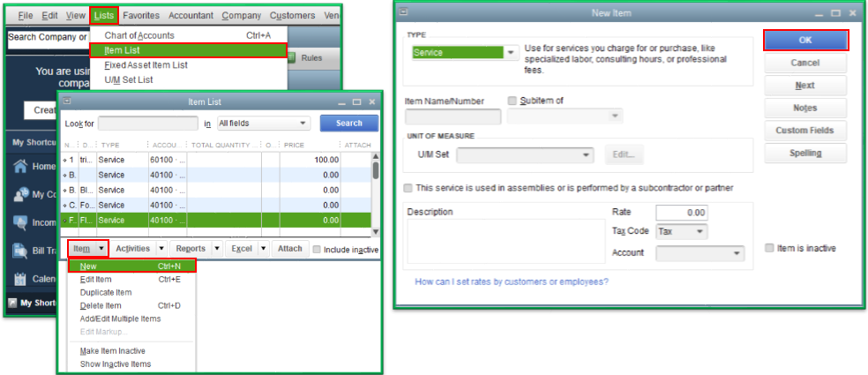Viewport: 868px width, 375px height.
Task: Choose Show Inactive Items
Action: tap(132, 364)
